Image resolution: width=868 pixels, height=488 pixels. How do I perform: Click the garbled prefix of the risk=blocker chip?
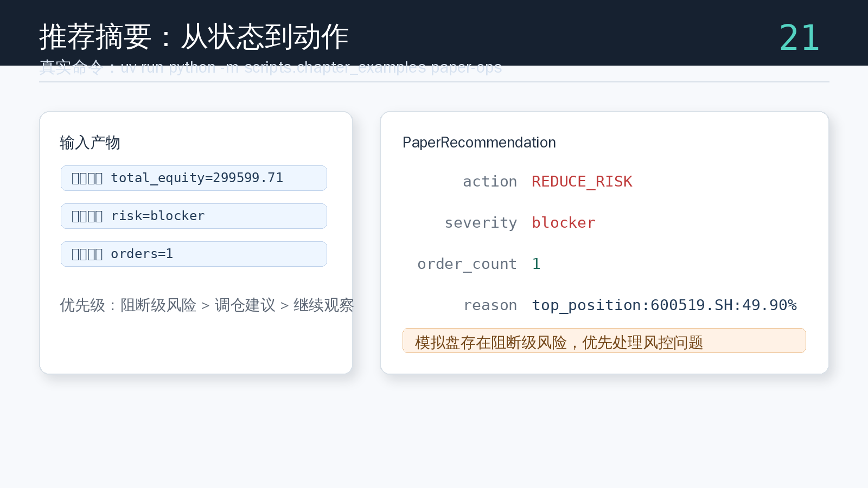coord(87,216)
